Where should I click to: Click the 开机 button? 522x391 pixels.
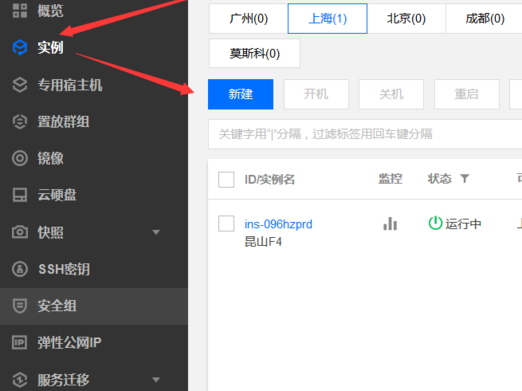[x=316, y=94]
